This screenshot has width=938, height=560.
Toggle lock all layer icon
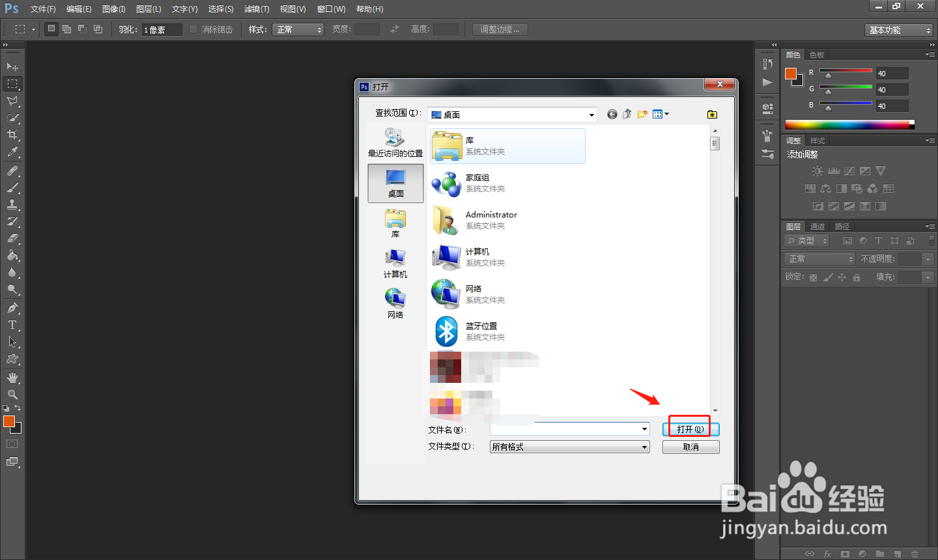point(857,277)
